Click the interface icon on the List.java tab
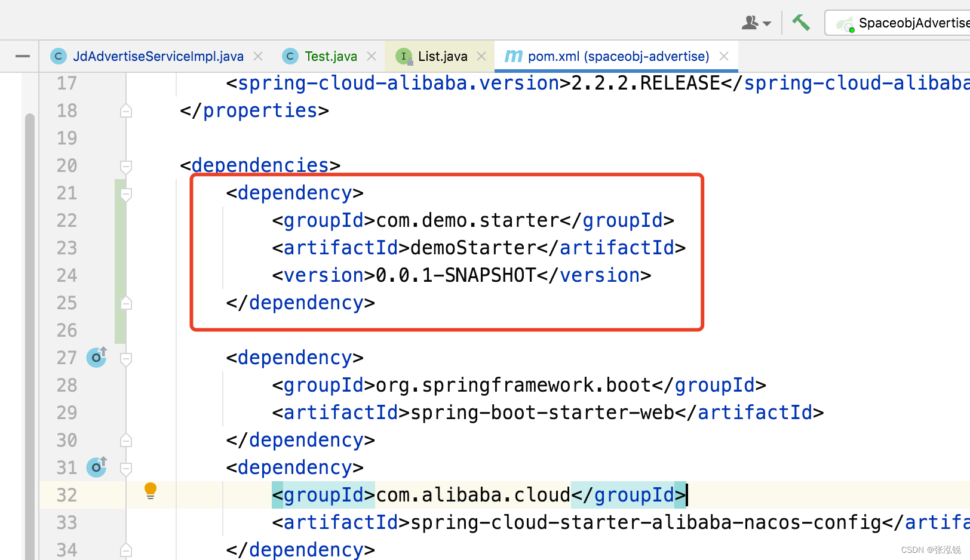 tap(404, 56)
